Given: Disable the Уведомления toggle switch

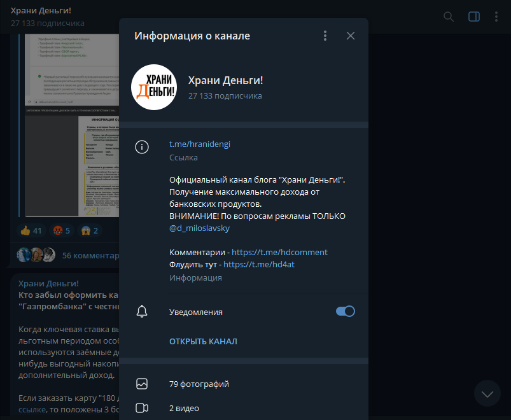Looking at the screenshot, I should tap(345, 311).
